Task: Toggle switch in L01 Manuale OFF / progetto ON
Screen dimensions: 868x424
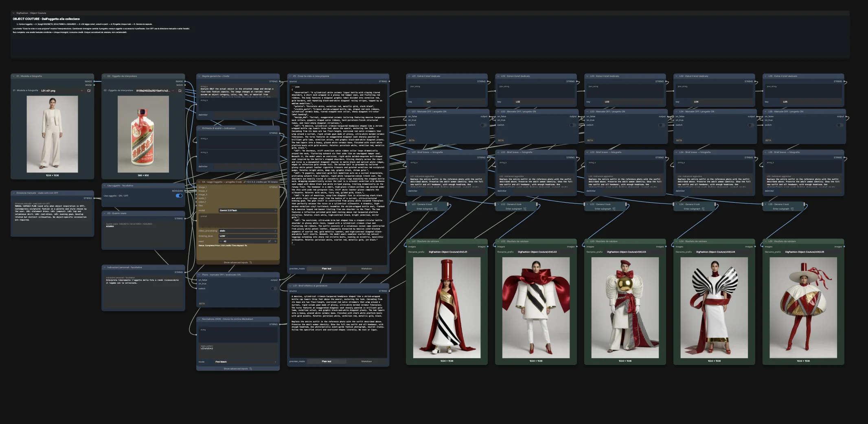Action: (x=483, y=125)
